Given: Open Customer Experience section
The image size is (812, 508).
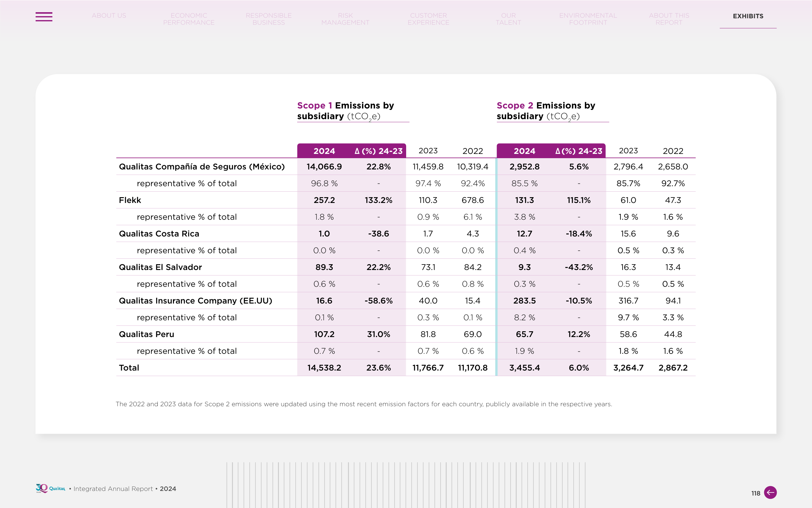Looking at the screenshot, I should pos(428,19).
